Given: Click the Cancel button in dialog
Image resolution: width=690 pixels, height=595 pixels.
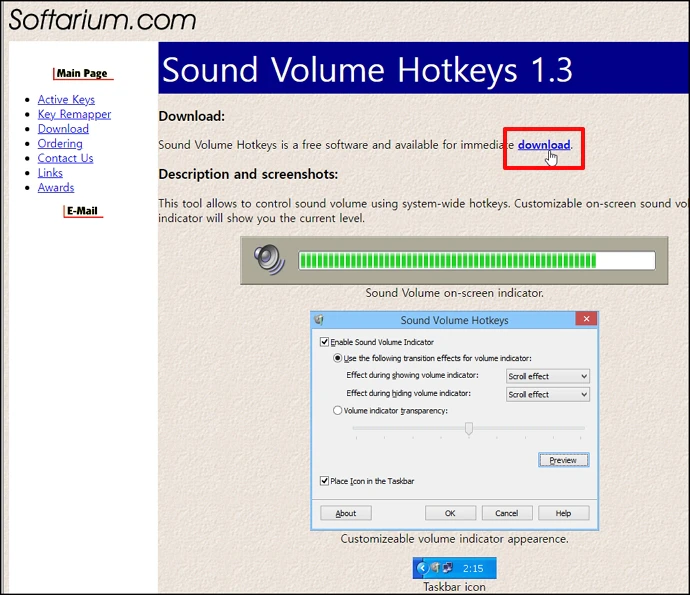Looking at the screenshot, I should pyautogui.click(x=507, y=513).
